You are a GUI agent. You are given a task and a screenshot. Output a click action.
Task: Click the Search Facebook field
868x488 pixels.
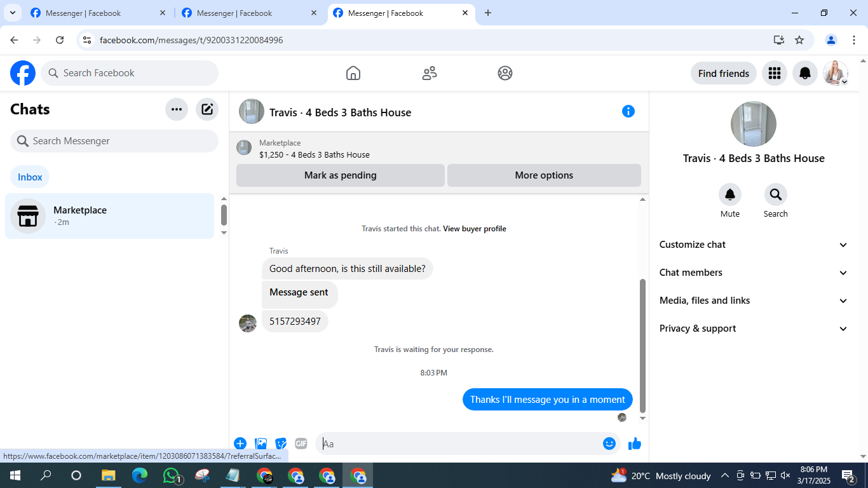130,73
